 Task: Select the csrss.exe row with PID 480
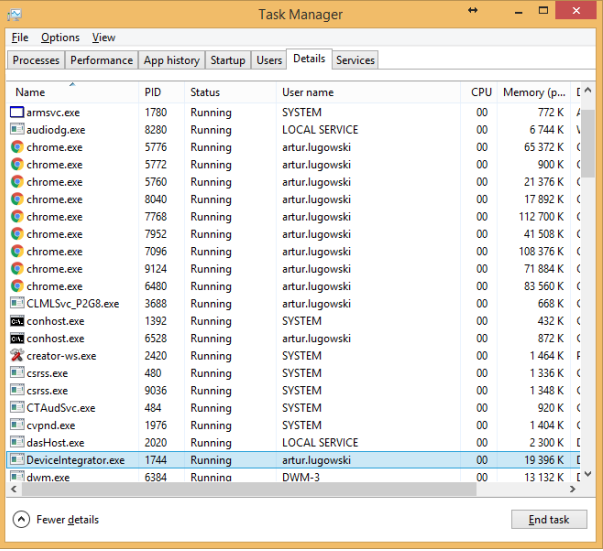(x=200, y=374)
